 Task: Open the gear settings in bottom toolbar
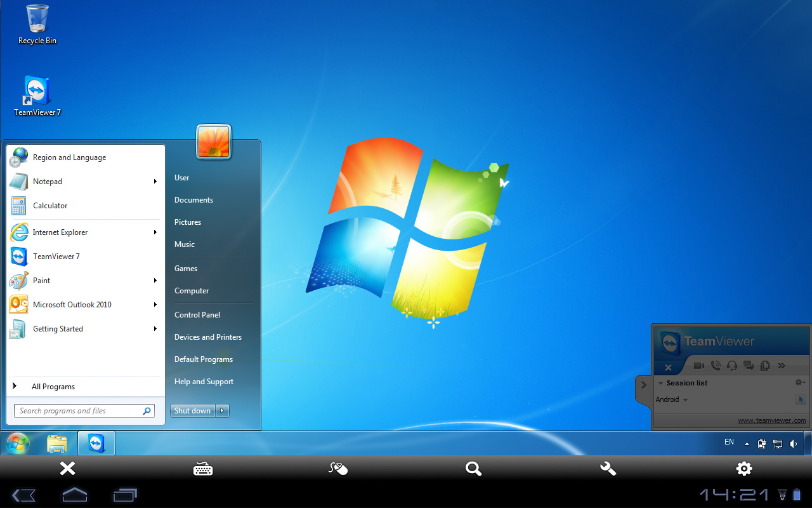click(x=743, y=469)
